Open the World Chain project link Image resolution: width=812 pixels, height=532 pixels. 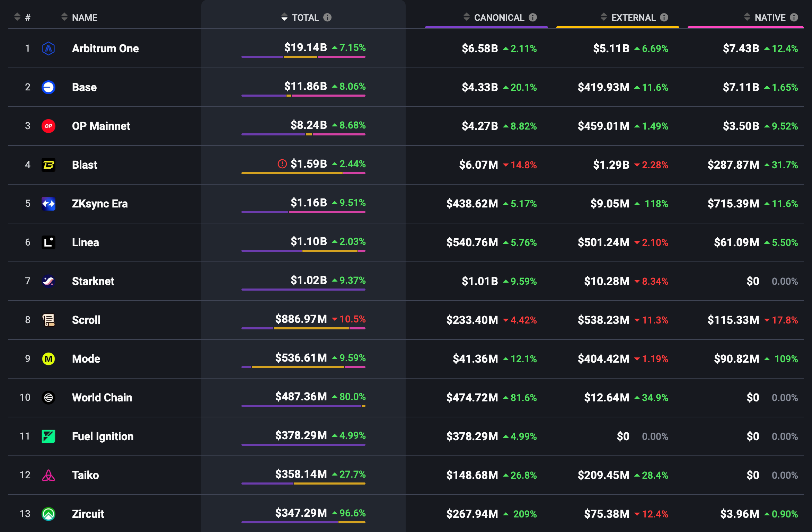(102, 398)
